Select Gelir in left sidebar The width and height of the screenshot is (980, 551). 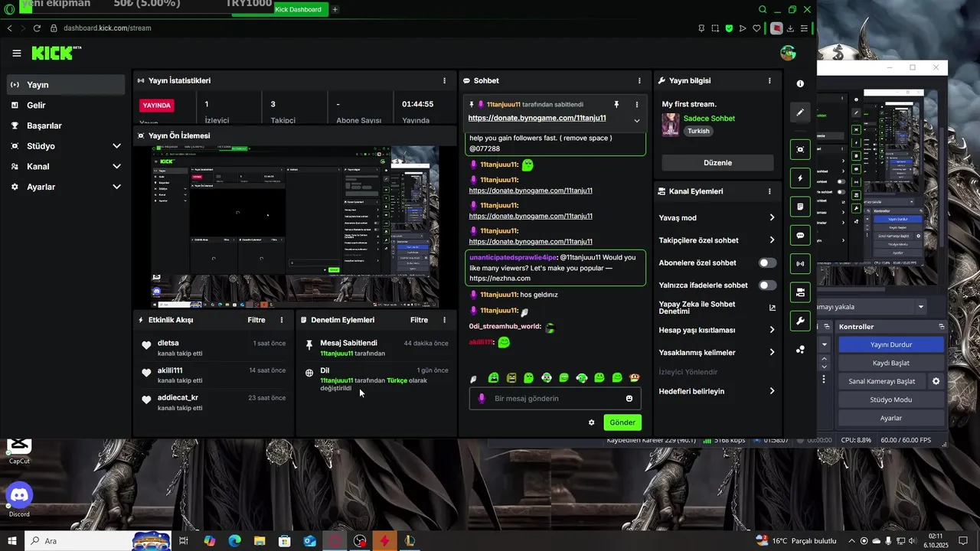pyautogui.click(x=66, y=106)
